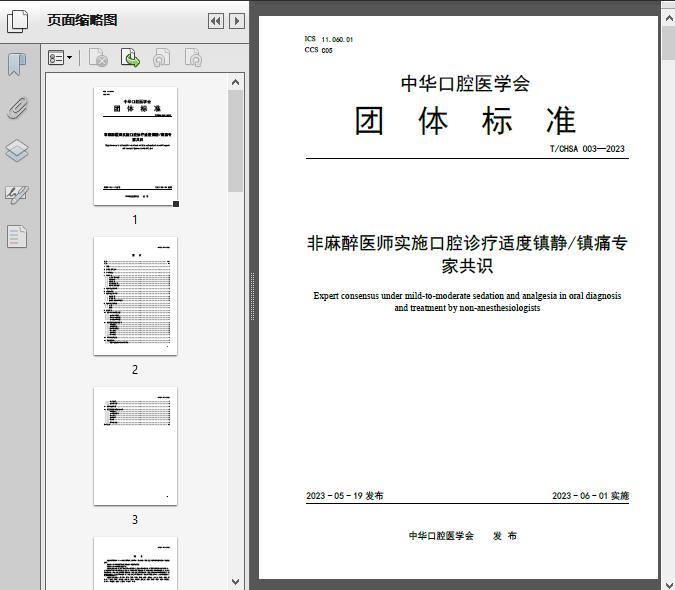Open thumbnail options dropdown menu
Viewport: 675px width, 590px height.
[x=60, y=58]
